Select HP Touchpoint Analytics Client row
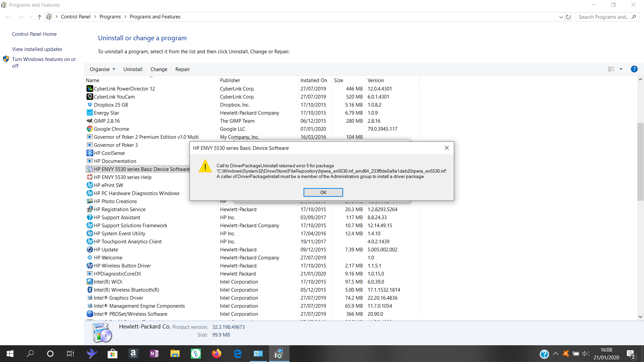The image size is (644, 362). (252, 241)
